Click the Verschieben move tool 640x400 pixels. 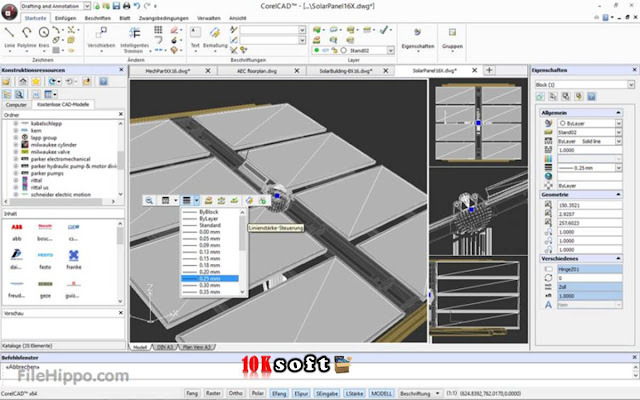point(101,38)
